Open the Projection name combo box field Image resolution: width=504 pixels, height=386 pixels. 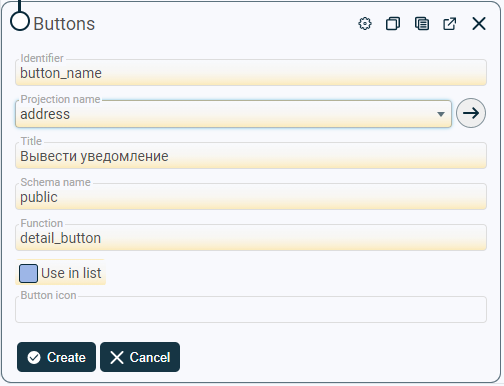(x=233, y=114)
